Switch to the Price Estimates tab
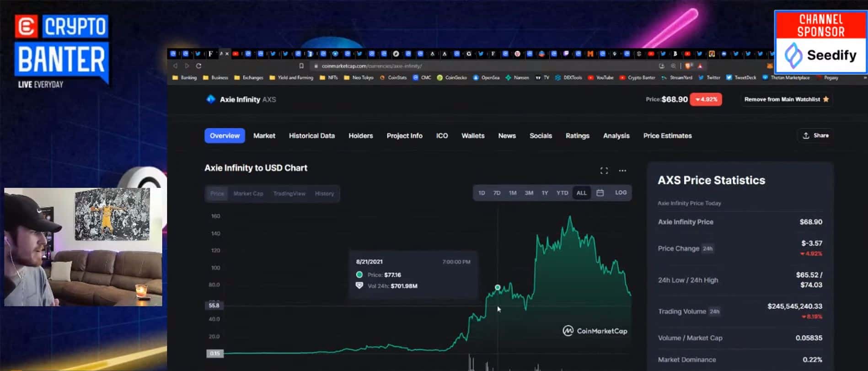The image size is (868, 371). pyautogui.click(x=668, y=136)
